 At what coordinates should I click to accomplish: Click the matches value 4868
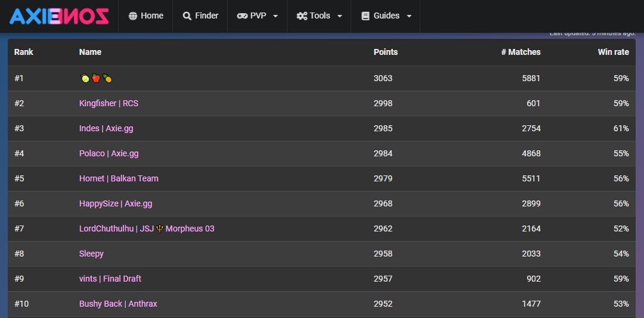point(531,154)
